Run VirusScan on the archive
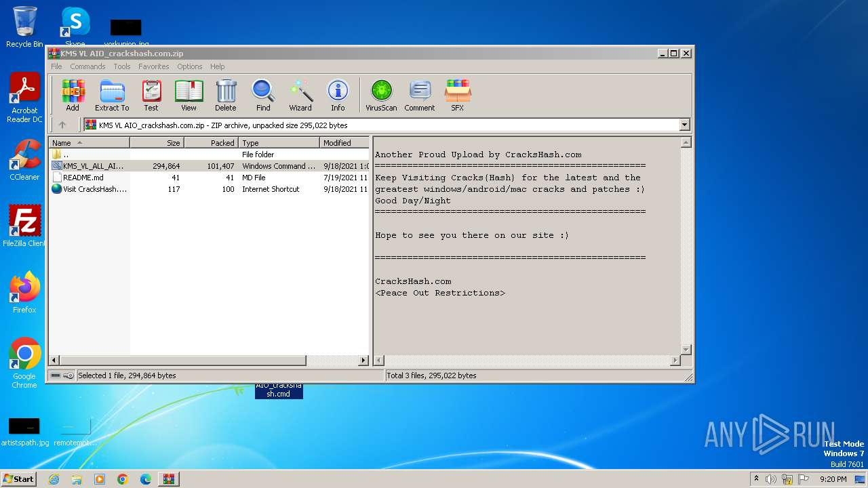This screenshot has width=868, height=488. [x=381, y=95]
